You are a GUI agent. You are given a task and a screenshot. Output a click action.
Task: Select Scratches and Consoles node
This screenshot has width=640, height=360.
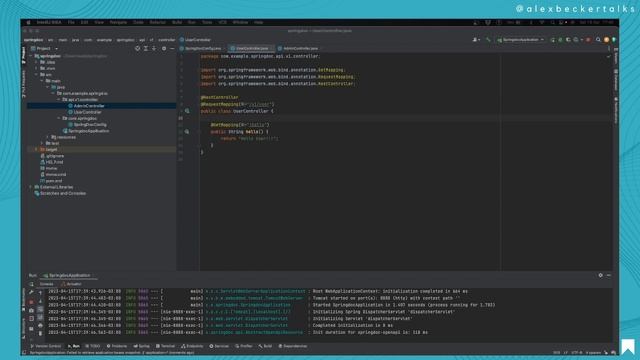[60, 193]
